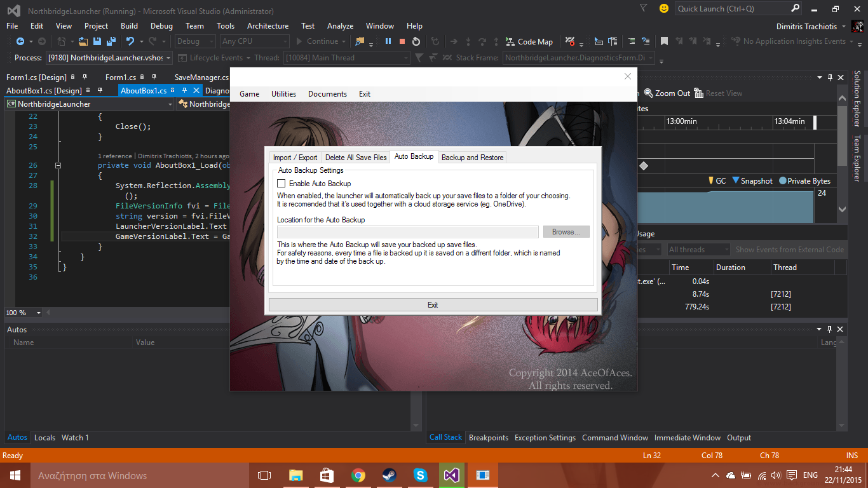Enable Auto Backup checkbox
868x488 pixels.
pyautogui.click(x=281, y=184)
